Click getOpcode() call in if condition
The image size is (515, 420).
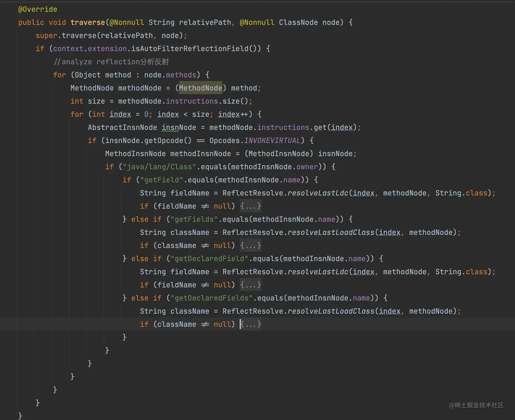pos(168,141)
